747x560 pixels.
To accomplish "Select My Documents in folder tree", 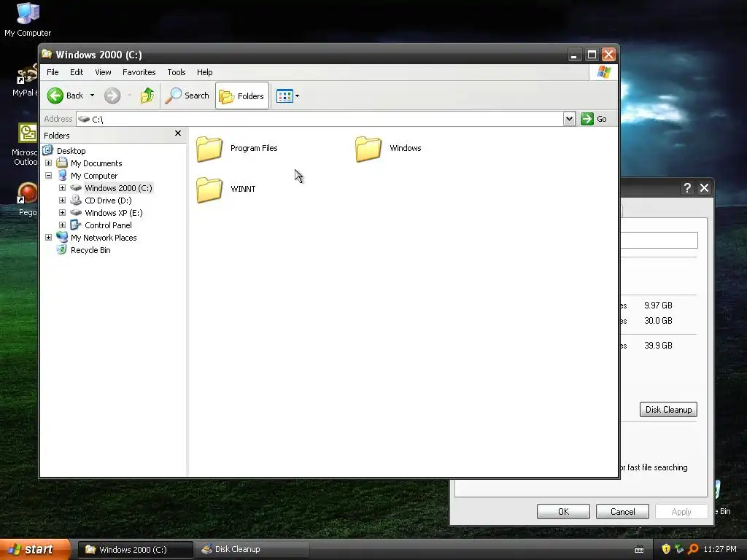I will [x=96, y=163].
